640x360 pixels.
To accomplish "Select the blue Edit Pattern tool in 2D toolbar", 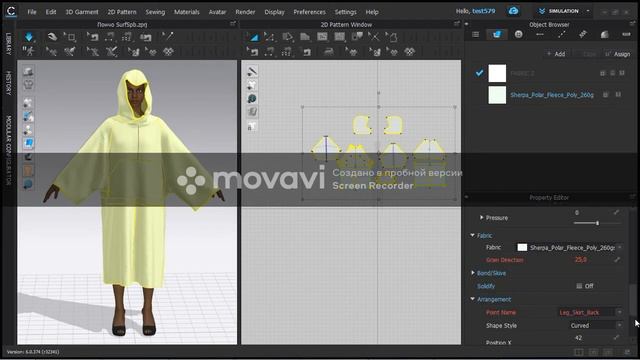I will click(x=253, y=37).
